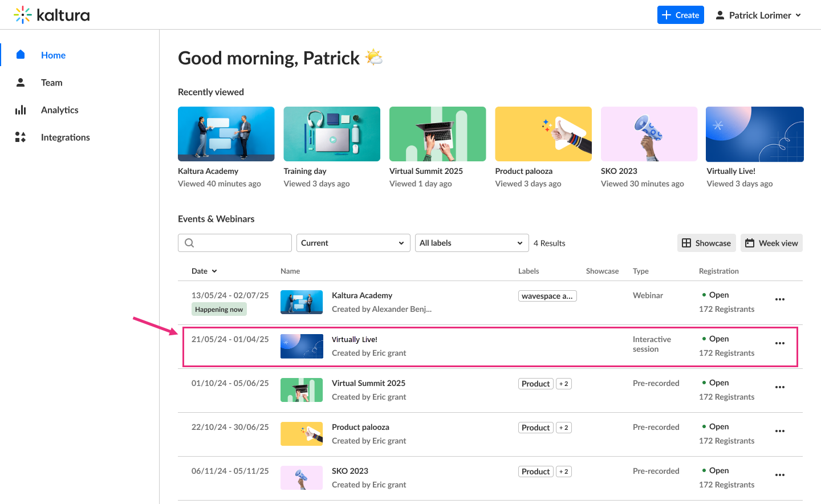
Task: Click the wavespace label tag
Action: [x=547, y=296]
